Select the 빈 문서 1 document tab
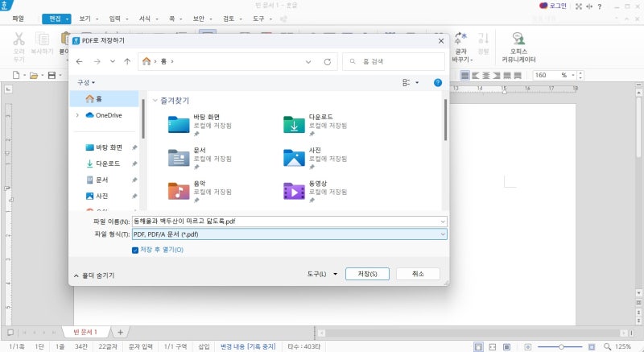 tap(86, 333)
